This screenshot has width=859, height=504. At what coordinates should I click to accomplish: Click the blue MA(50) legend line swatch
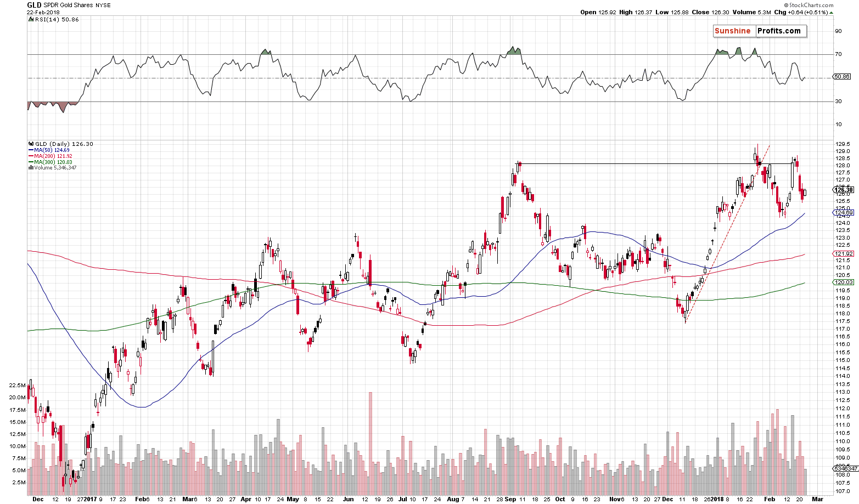[30, 150]
